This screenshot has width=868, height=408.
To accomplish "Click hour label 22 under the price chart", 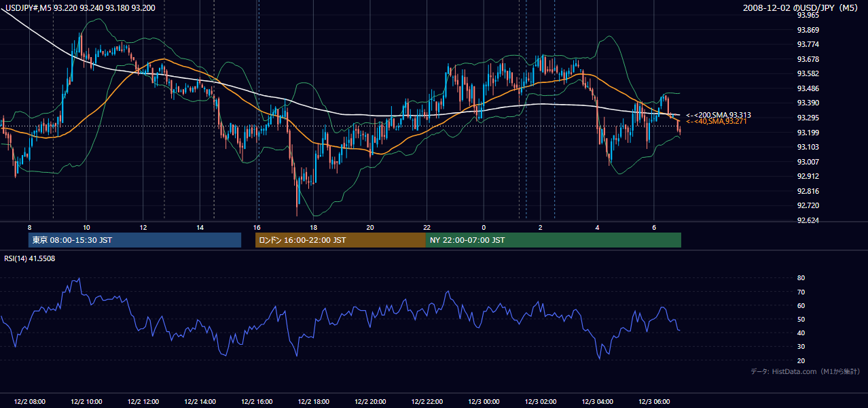I will coord(427,227).
